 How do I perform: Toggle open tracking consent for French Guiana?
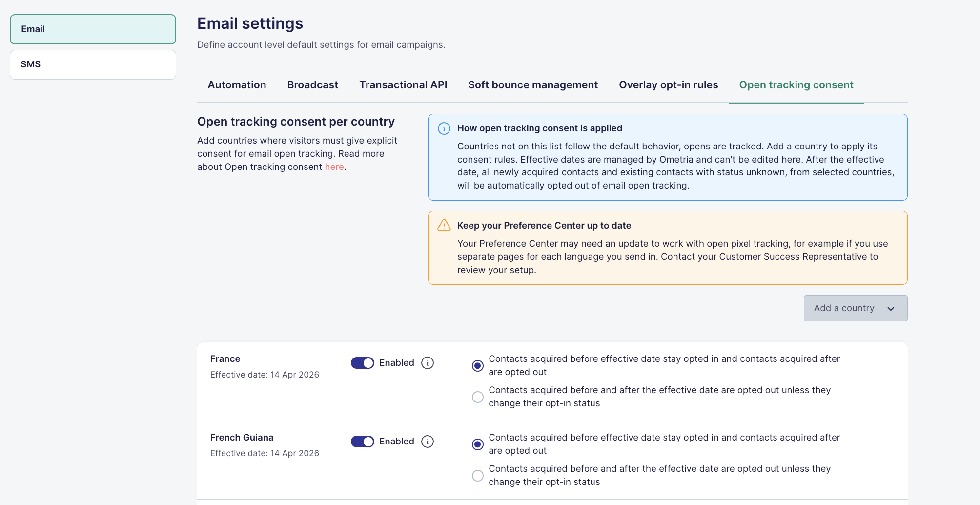click(363, 442)
